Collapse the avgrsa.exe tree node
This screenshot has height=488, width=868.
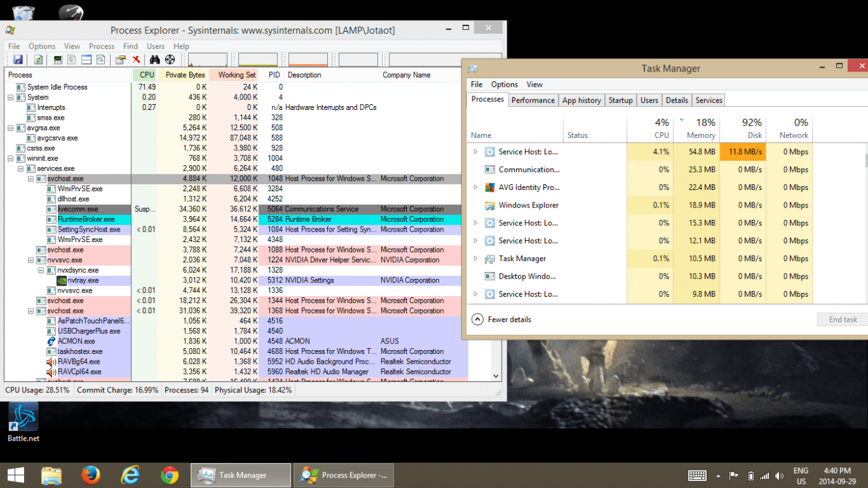click(x=10, y=128)
